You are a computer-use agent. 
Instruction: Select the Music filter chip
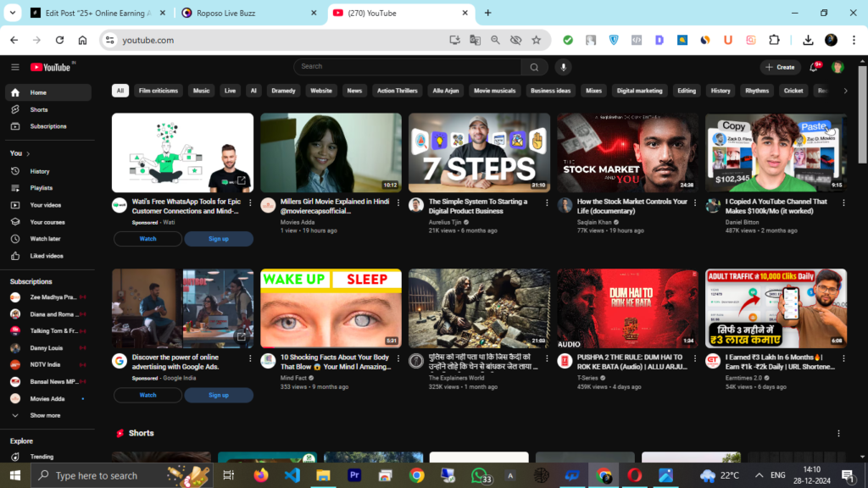(201, 91)
